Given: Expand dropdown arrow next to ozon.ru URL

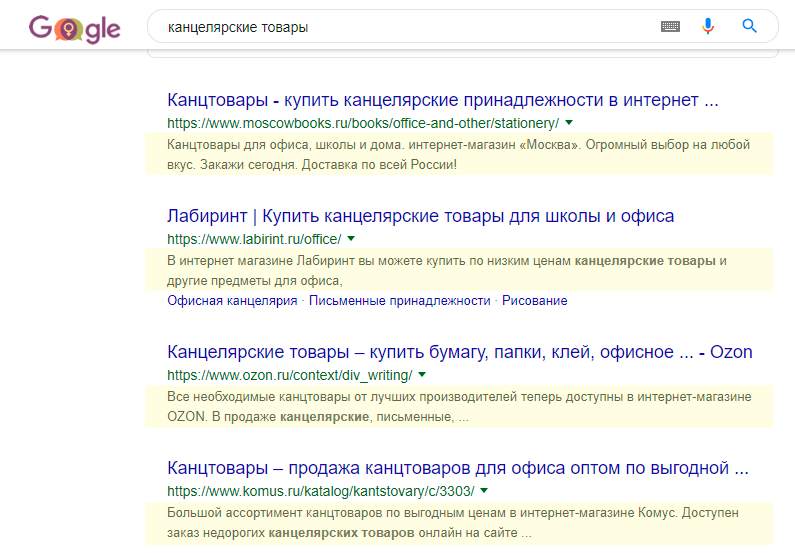Looking at the screenshot, I should click(422, 375).
